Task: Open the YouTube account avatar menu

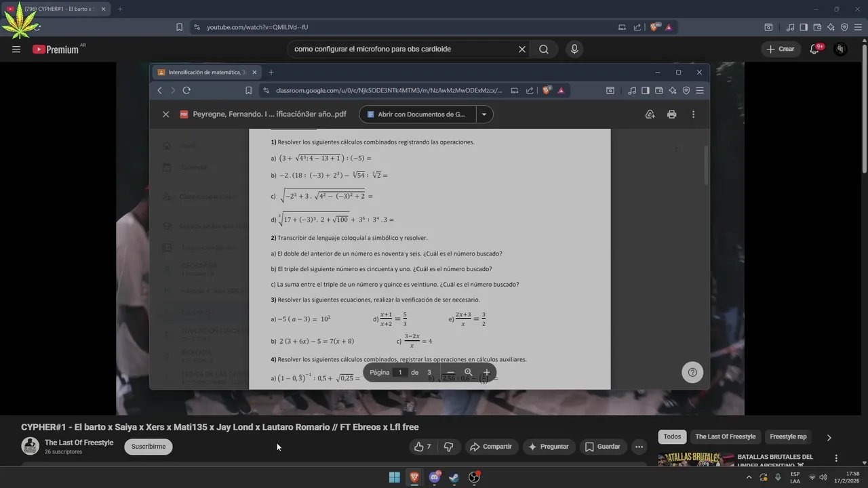Action: 841,49
